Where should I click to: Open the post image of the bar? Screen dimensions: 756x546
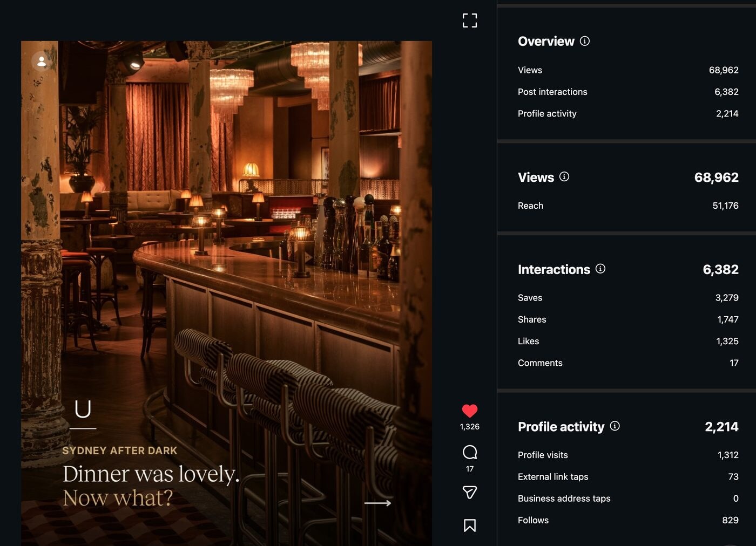point(226,293)
